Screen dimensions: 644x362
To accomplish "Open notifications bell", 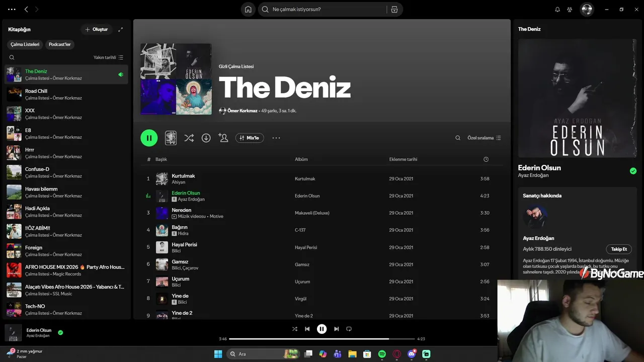I will (x=557, y=9).
